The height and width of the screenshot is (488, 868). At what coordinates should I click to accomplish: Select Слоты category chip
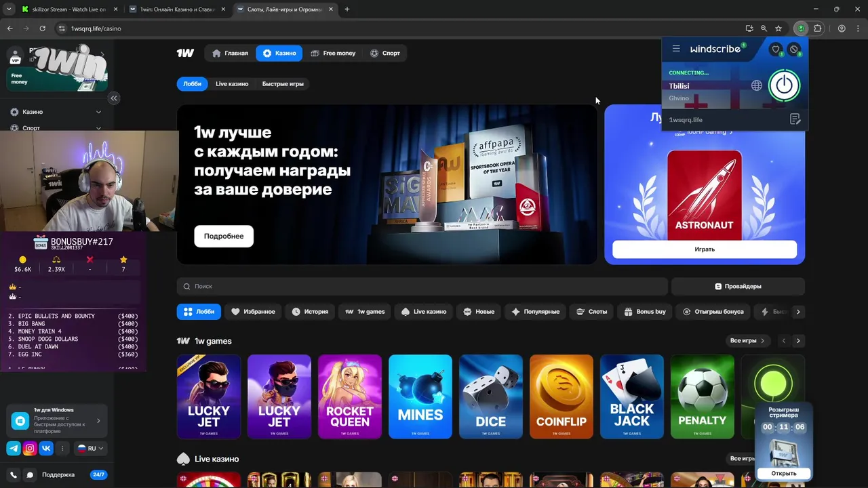click(592, 312)
